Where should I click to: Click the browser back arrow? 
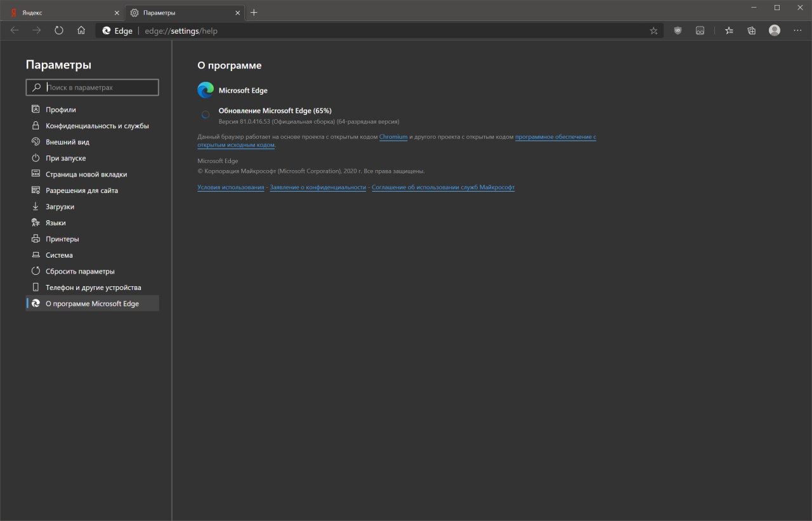pyautogui.click(x=15, y=30)
